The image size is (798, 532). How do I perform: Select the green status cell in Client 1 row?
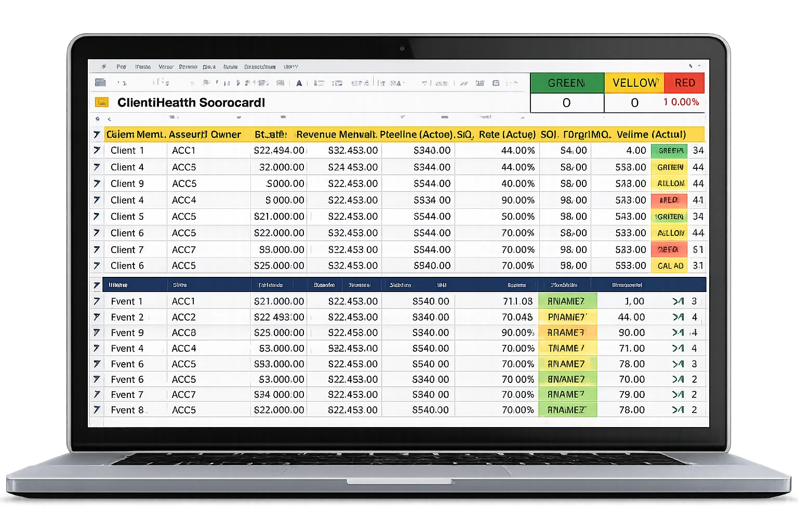point(669,151)
